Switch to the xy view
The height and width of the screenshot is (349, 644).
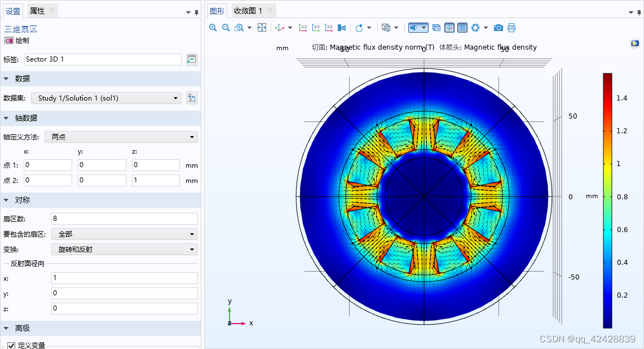303,28
